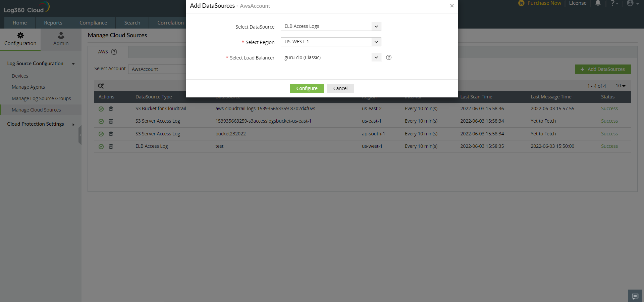Open the Compliance tab
Screen dimensions: 644x302
[93, 23]
